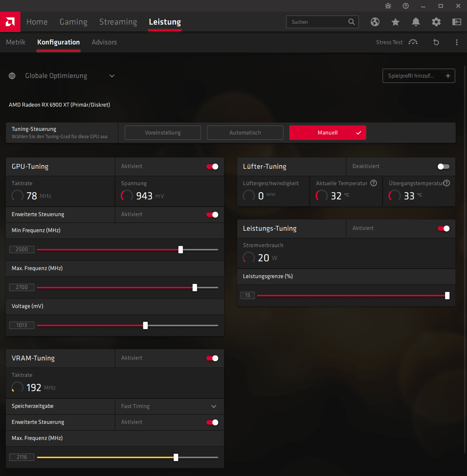Toggle the Leistungs-Tuning switch

pyautogui.click(x=444, y=229)
